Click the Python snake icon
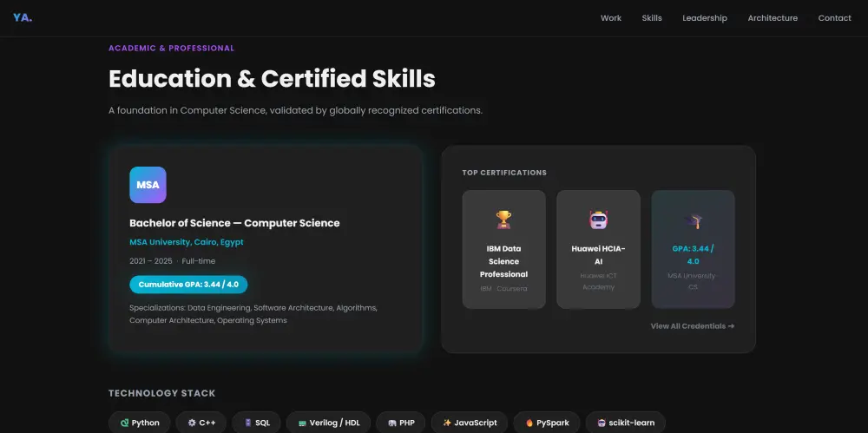Image resolution: width=868 pixels, height=433 pixels. click(124, 423)
